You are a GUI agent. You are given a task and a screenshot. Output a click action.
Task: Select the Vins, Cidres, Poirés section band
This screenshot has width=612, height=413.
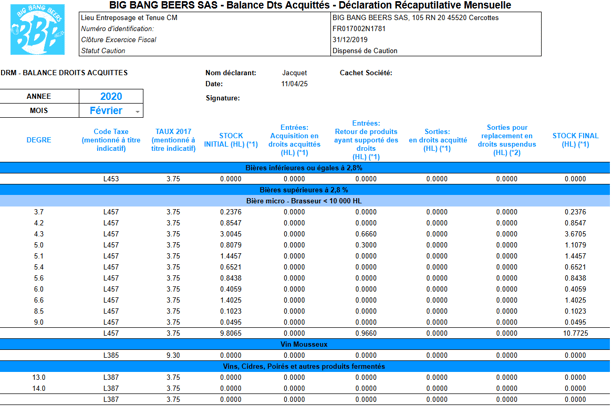305,367
